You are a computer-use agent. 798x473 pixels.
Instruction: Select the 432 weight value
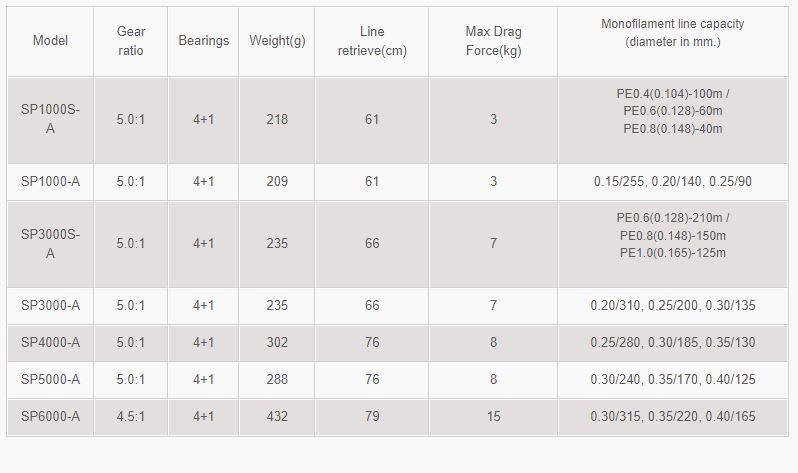277,417
